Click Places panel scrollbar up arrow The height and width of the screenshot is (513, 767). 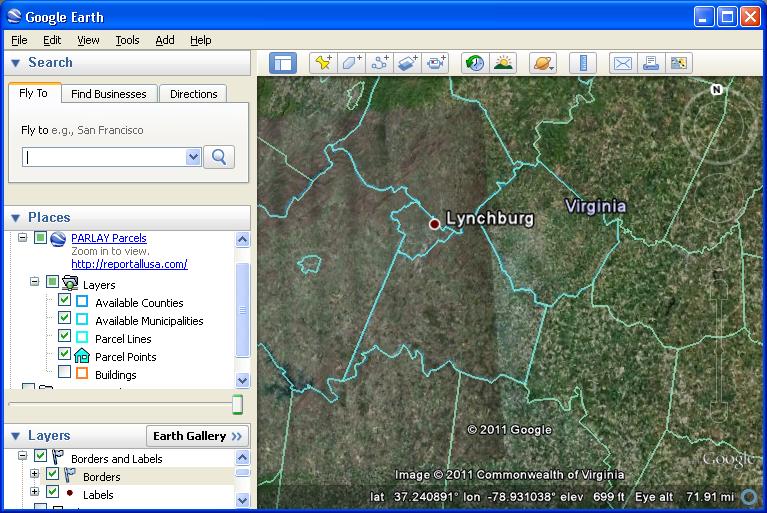pos(243,239)
